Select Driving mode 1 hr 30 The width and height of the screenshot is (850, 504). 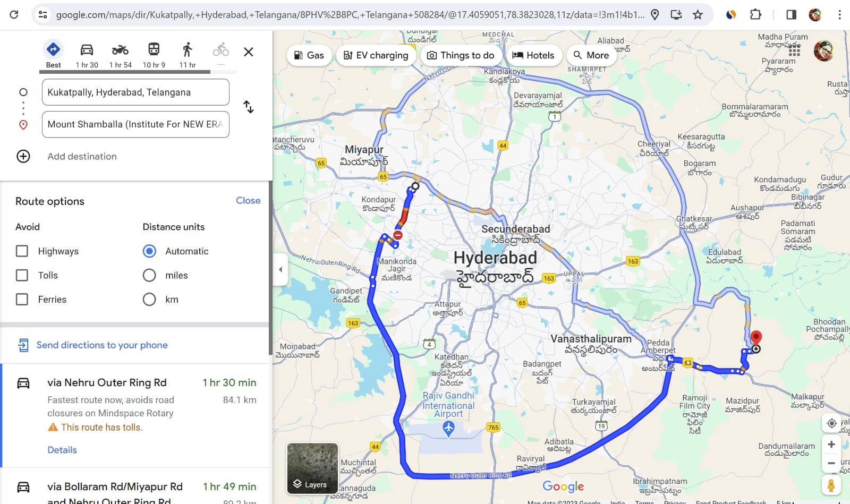pos(87,55)
